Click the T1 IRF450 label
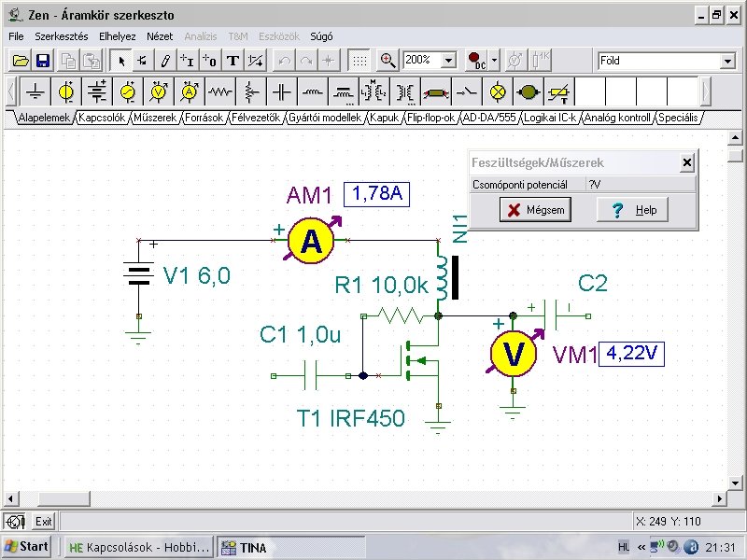This screenshot has height=560, width=747. point(351,418)
